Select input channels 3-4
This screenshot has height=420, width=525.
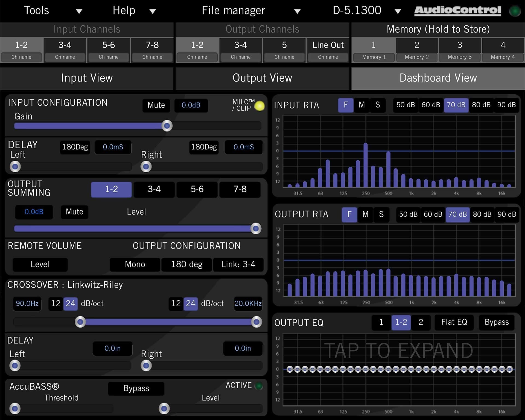65,45
